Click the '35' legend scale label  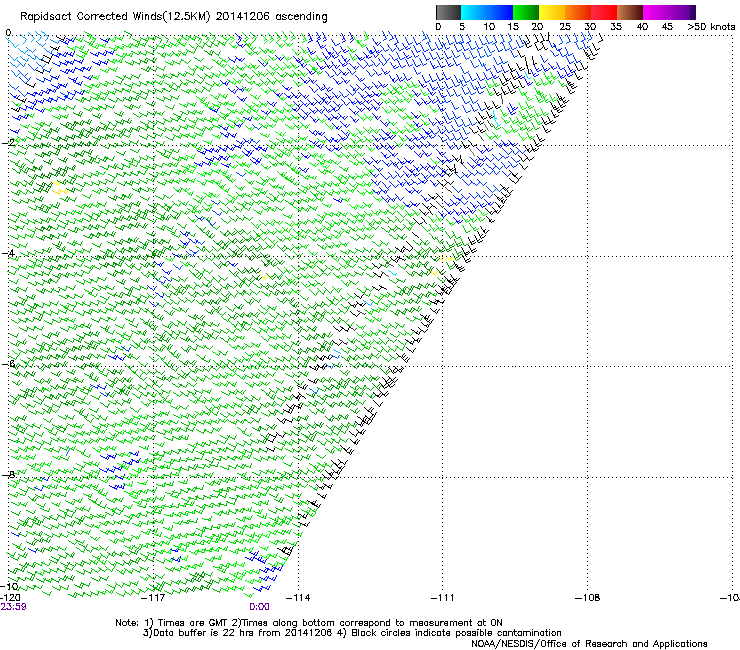pos(616,27)
